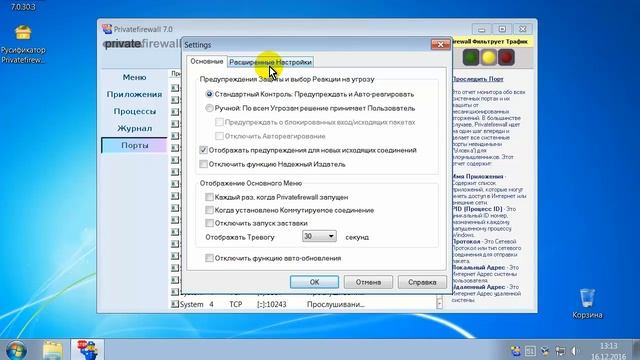
Task: Open Приложения section in sidebar
Action: [x=134, y=94]
